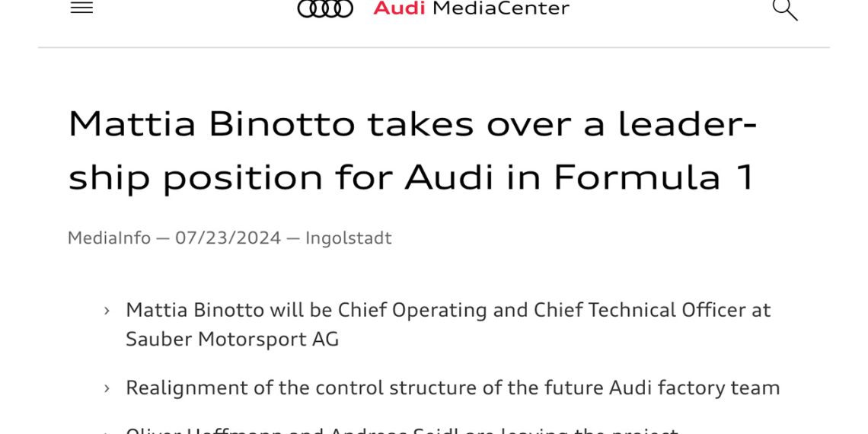Image resolution: width=868 pixels, height=434 pixels.
Task: Click the Sauber Motorsport AG text
Action: click(232, 339)
